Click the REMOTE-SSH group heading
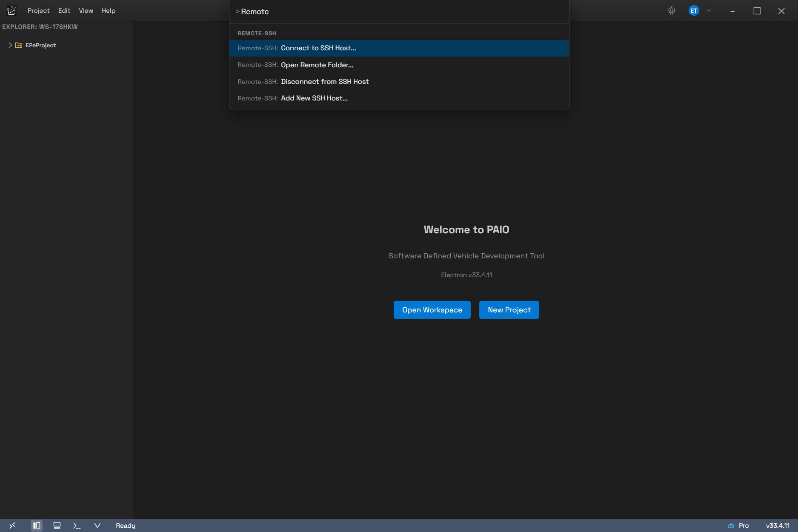The image size is (798, 532). coord(257,33)
